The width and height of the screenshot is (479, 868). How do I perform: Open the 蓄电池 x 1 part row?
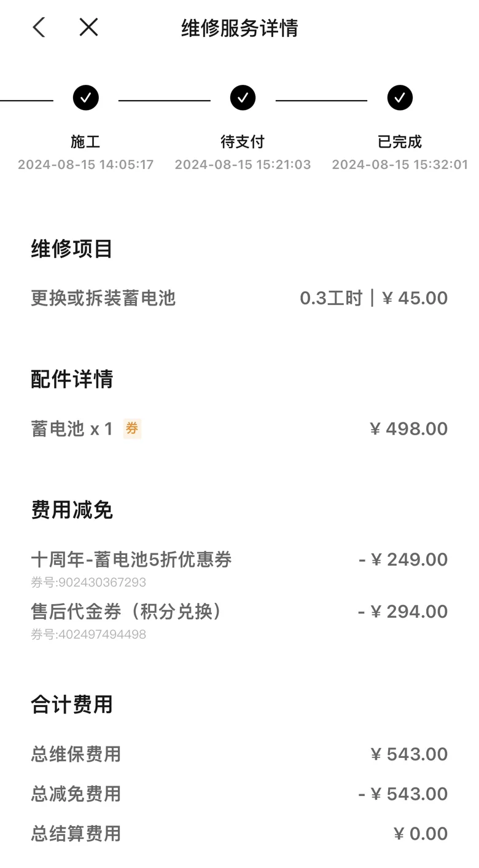coord(72,428)
